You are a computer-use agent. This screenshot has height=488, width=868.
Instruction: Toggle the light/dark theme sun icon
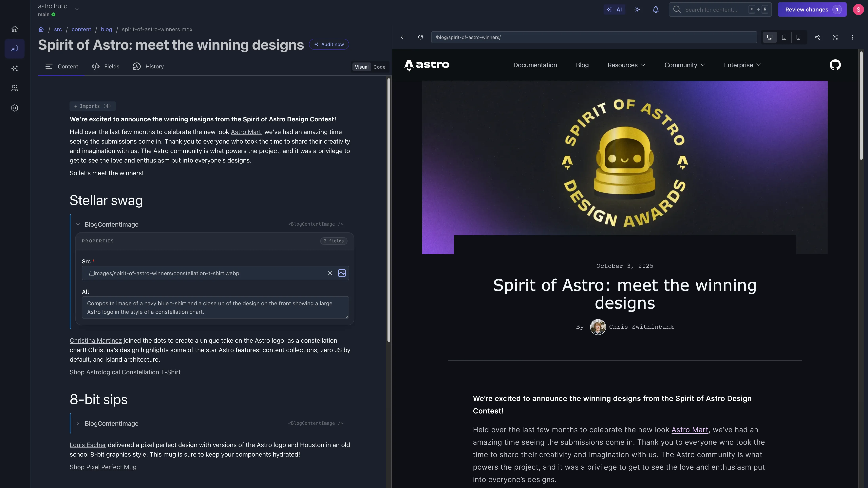coord(637,9)
